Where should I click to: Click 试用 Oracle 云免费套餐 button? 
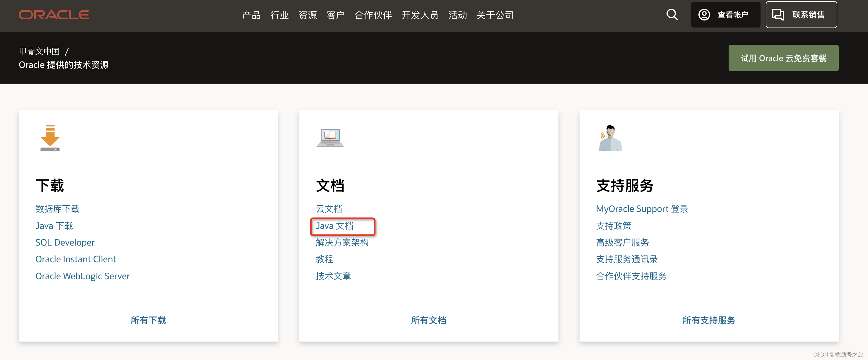pos(783,58)
